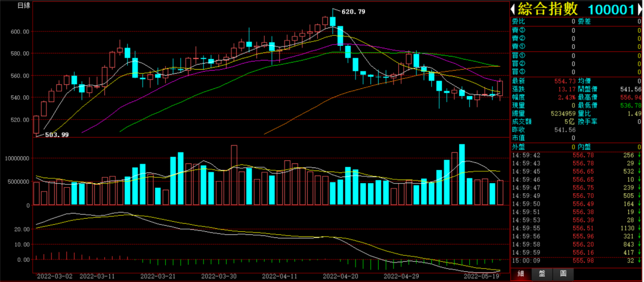The image size is (644, 282).
Task: Click the 幅度 value 2.43%
Action: (x=567, y=97)
